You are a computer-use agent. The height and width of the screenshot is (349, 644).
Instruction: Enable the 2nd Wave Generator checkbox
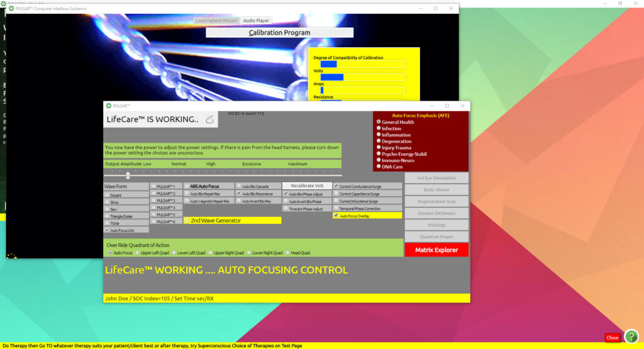click(187, 221)
